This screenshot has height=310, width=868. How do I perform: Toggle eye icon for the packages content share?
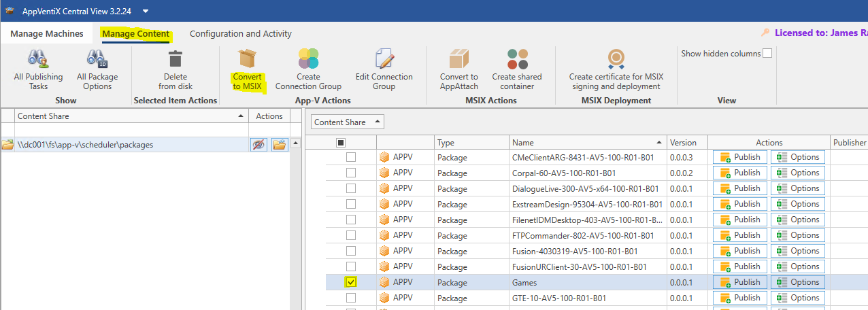[258, 144]
